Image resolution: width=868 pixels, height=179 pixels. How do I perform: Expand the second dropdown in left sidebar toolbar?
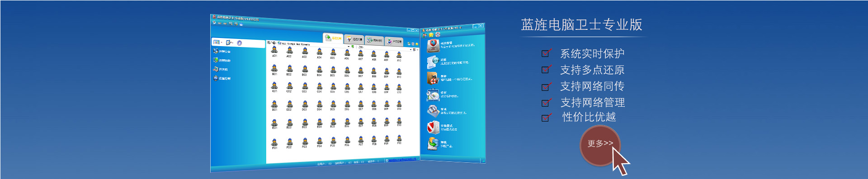230,42
